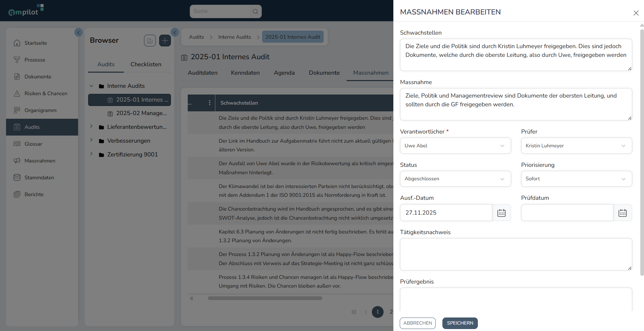The height and width of the screenshot is (331, 644).
Task: Click the Abbrechen button
Action: click(418, 323)
